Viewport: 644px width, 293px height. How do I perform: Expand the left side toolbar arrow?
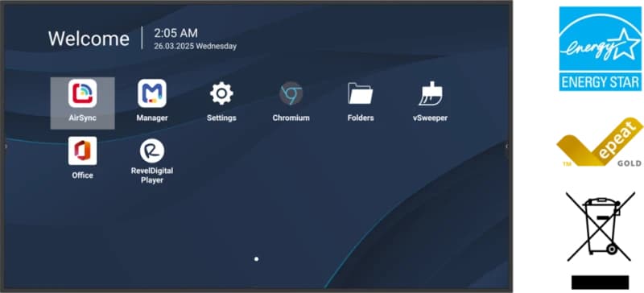tap(6, 146)
